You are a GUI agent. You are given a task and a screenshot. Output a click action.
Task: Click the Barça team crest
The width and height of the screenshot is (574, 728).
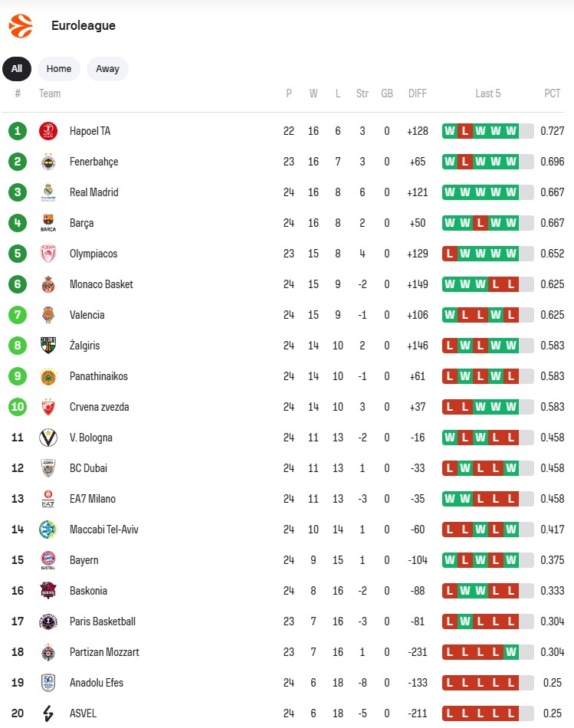click(48, 223)
